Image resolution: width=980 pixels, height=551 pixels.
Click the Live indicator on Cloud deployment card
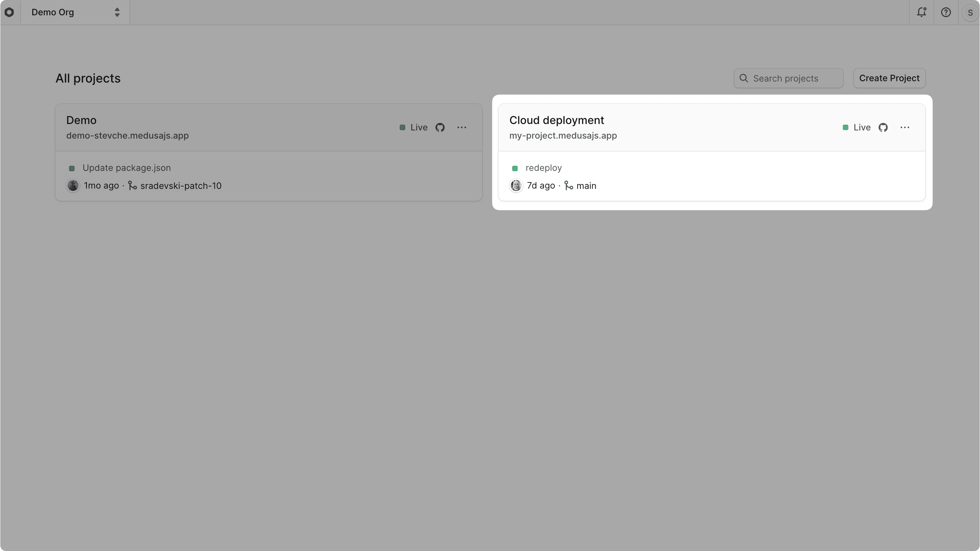tap(846, 127)
